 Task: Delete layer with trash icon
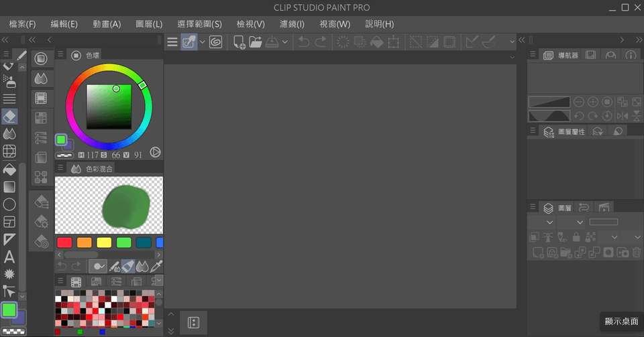pyautogui.click(x=637, y=253)
